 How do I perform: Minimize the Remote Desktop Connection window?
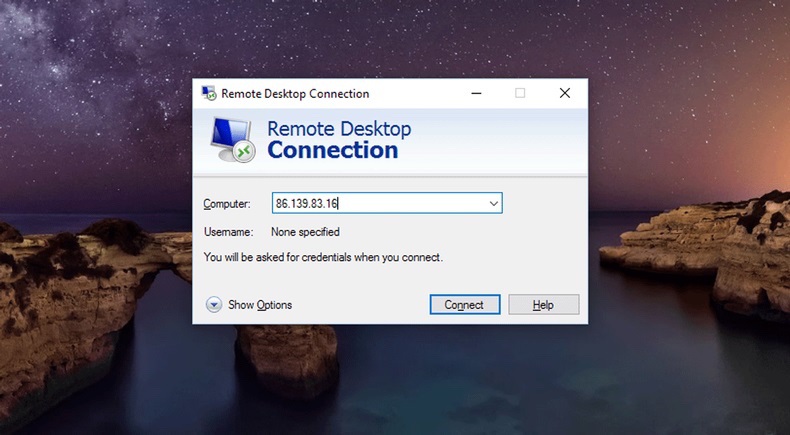[476, 93]
